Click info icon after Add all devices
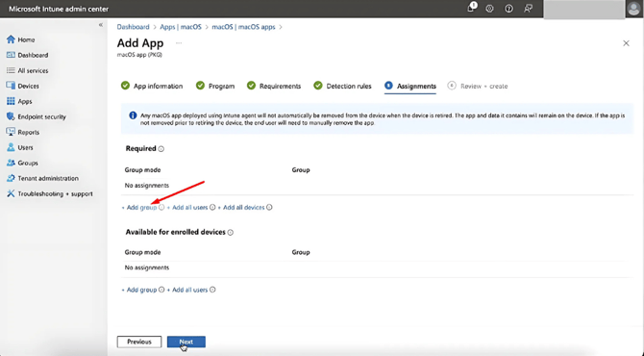The height and width of the screenshot is (356, 644). [x=269, y=207]
